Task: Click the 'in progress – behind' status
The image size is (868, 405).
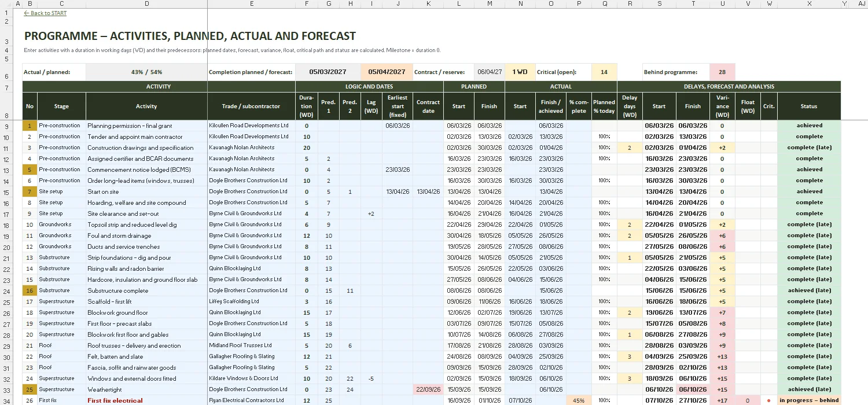Action: (809, 400)
